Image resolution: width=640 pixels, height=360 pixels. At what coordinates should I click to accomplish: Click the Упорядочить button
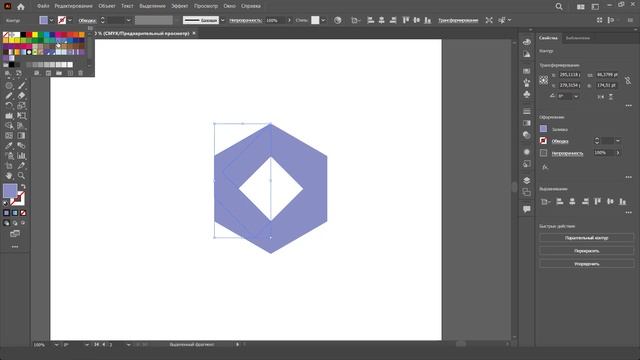[x=587, y=264]
